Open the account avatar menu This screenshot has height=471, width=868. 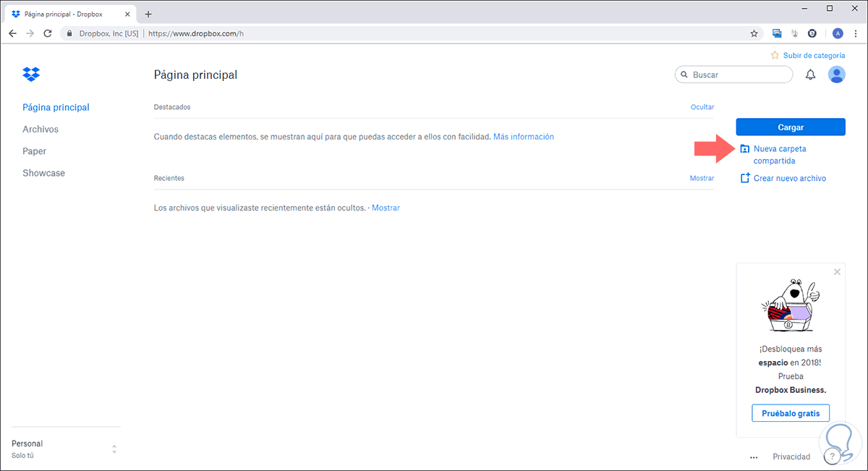tap(837, 75)
